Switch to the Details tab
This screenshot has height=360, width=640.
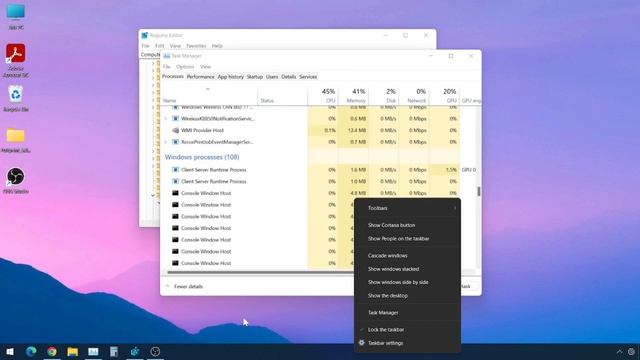[289, 77]
